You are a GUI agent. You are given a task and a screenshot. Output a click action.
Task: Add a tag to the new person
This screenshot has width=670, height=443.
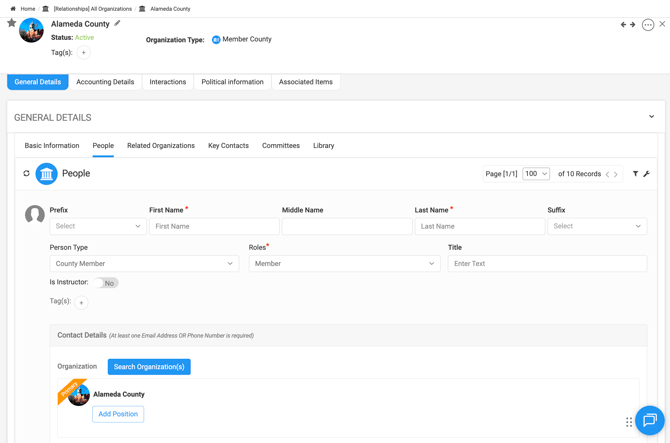click(81, 303)
